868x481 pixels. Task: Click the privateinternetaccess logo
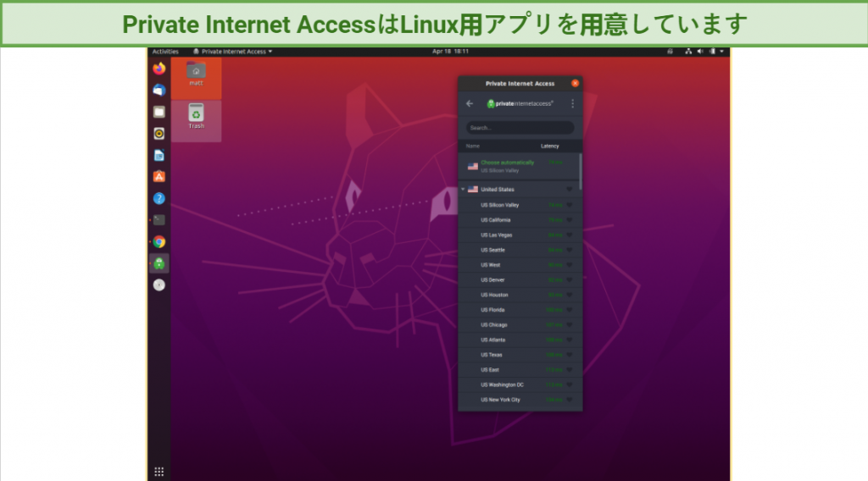tap(520, 103)
